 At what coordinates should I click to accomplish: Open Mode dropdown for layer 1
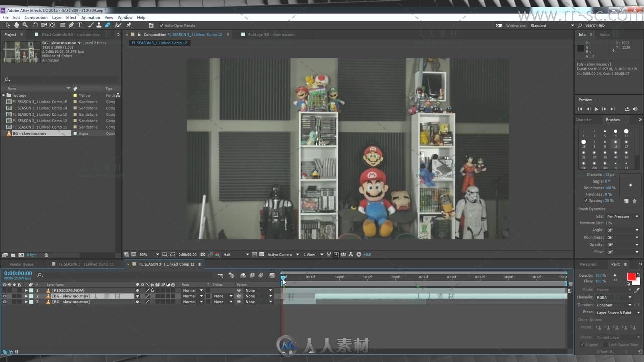[x=193, y=290]
